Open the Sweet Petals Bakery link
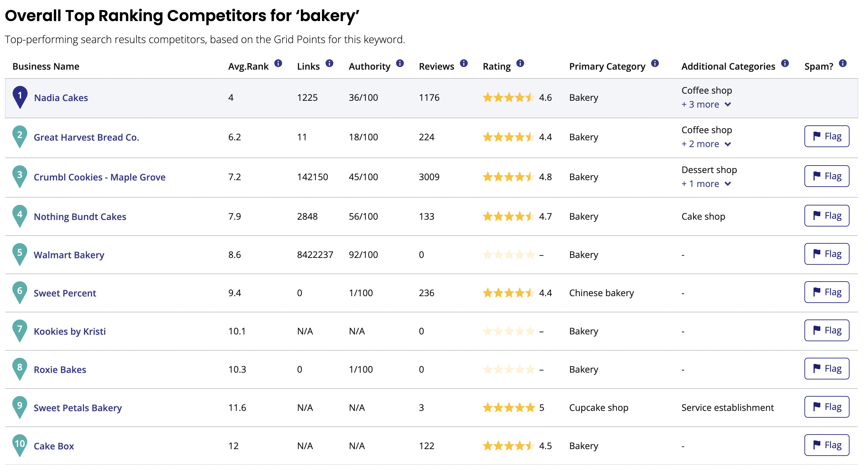The height and width of the screenshot is (465, 868). (77, 408)
